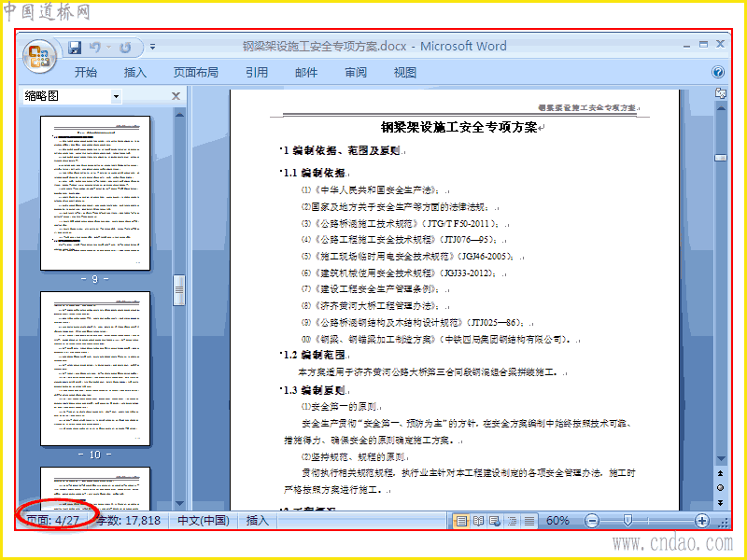Click the 中文(中国) language indicator
The image size is (747, 560).
204,520
